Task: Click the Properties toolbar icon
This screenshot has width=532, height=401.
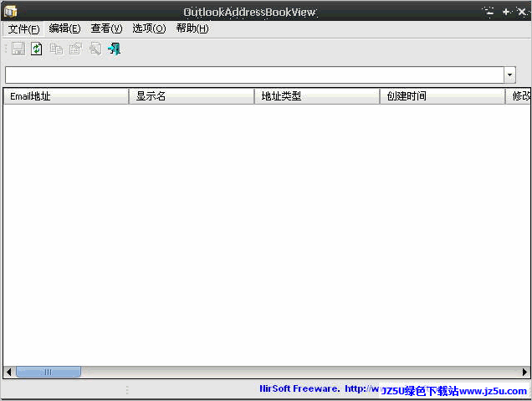Action: tap(75, 49)
